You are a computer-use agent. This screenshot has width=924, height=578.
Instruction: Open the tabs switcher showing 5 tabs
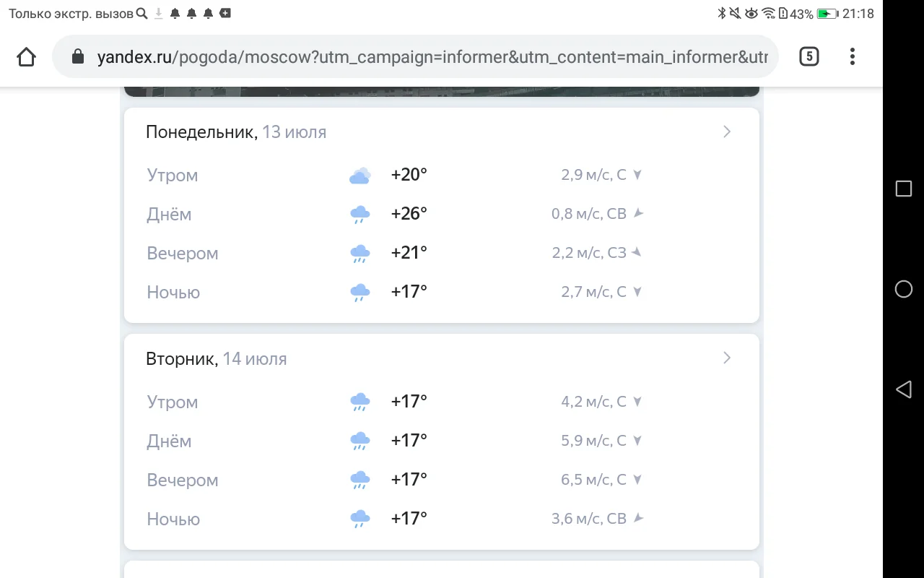(808, 56)
